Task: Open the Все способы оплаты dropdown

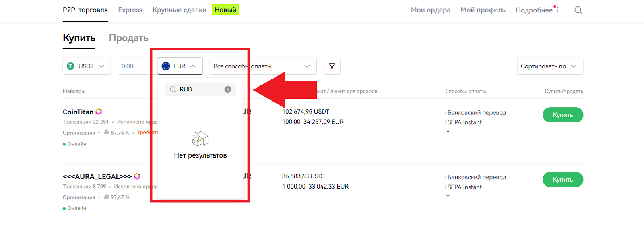Action: (x=263, y=66)
